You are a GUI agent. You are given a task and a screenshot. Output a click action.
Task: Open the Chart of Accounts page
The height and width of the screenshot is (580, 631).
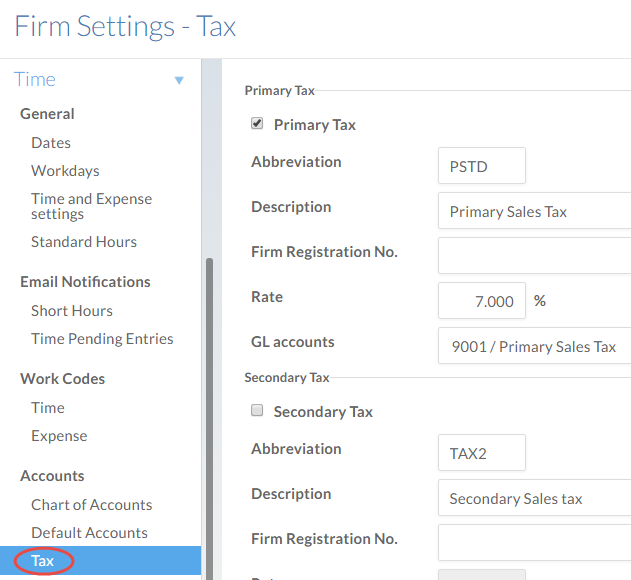pos(91,505)
